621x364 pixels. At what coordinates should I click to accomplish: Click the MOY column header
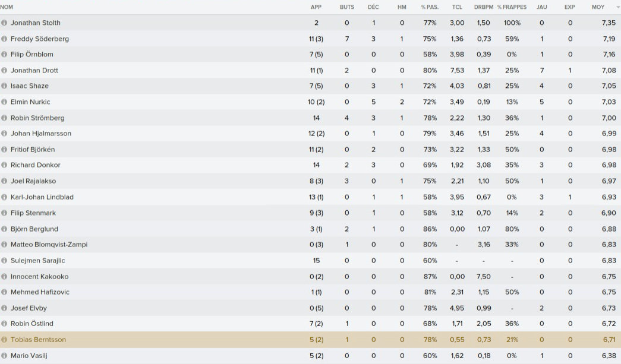(x=598, y=7)
